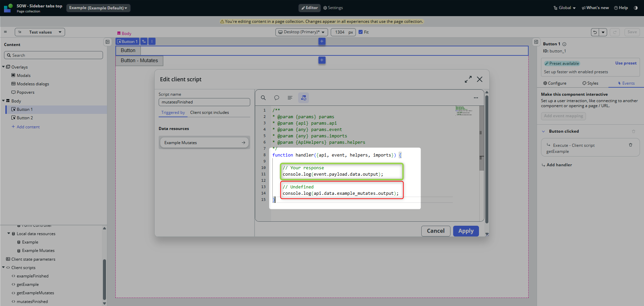Viewport: 644px width, 306px height.
Task: Collapse the Overlays tree node
Action: pyautogui.click(x=3, y=67)
